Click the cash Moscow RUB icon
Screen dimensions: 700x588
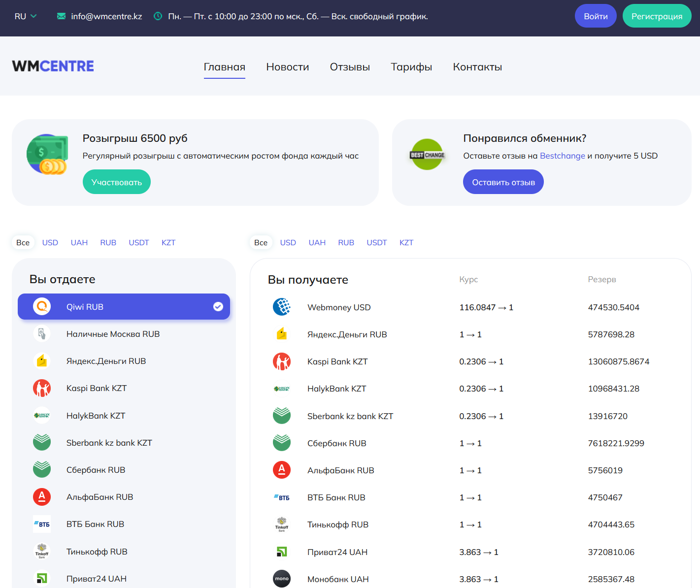pyautogui.click(x=42, y=334)
